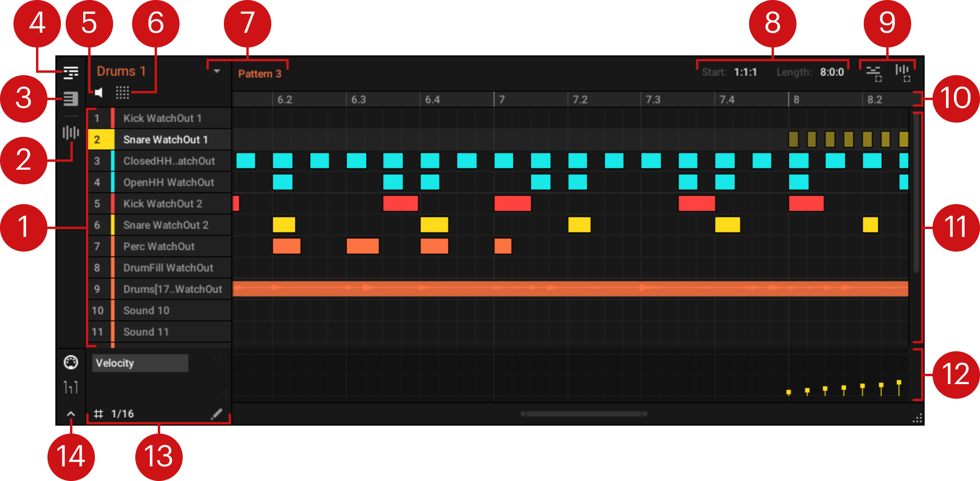Click the zoom-to-fit horizontal icon
This screenshot has width=980, height=481.
(874, 74)
